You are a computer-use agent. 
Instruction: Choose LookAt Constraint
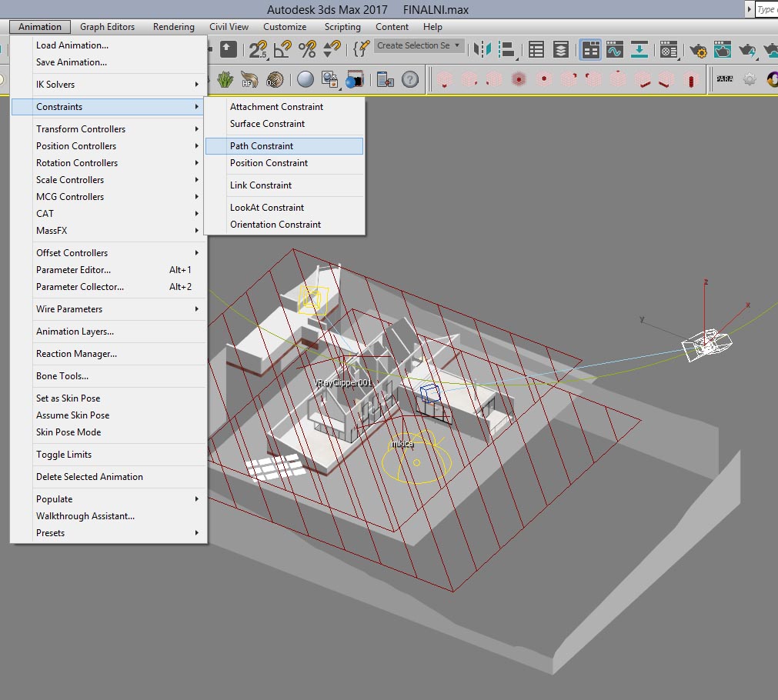284,208
